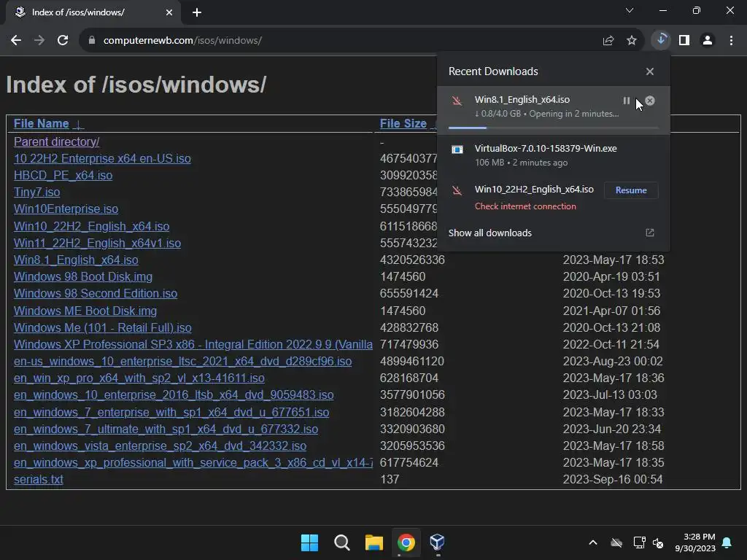
Task: Pause the Win8.1_English_x64.iso download
Action: 627,101
